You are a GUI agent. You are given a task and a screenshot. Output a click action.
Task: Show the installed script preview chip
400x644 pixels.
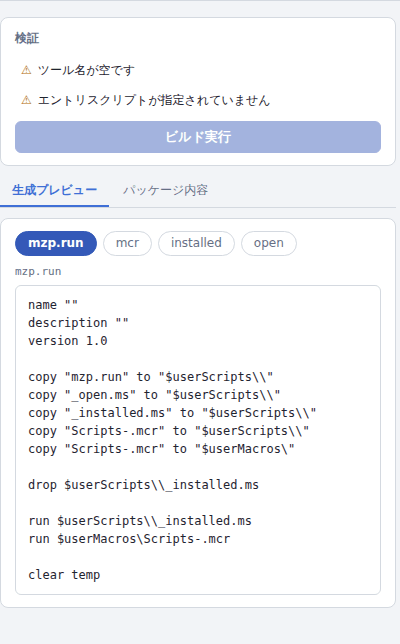coord(196,243)
